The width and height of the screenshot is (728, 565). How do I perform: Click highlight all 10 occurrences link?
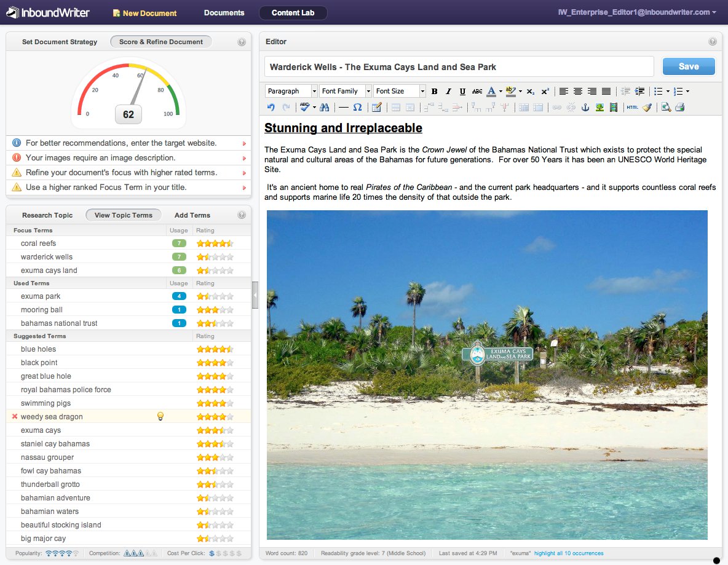tap(569, 553)
